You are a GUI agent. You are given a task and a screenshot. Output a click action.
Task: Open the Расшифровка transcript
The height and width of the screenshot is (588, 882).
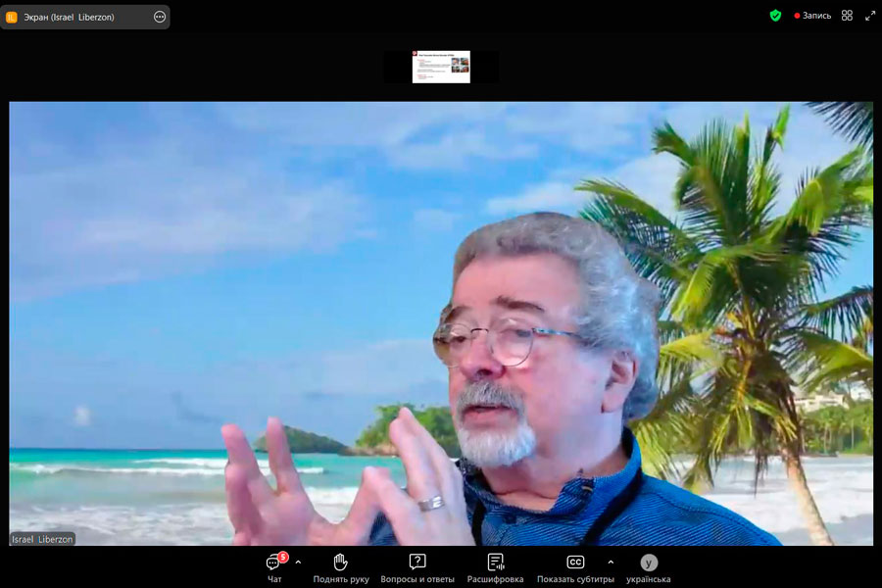click(496, 567)
